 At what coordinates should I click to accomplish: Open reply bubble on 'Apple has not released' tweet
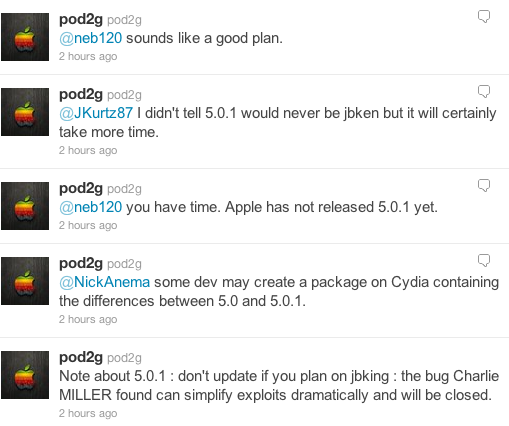coord(484,185)
